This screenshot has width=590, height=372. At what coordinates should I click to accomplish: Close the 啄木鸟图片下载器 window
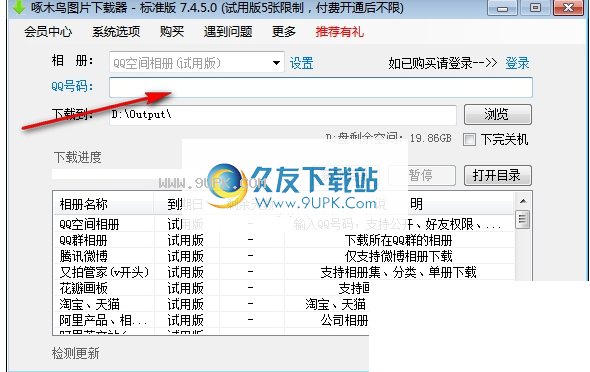tap(568, 8)
